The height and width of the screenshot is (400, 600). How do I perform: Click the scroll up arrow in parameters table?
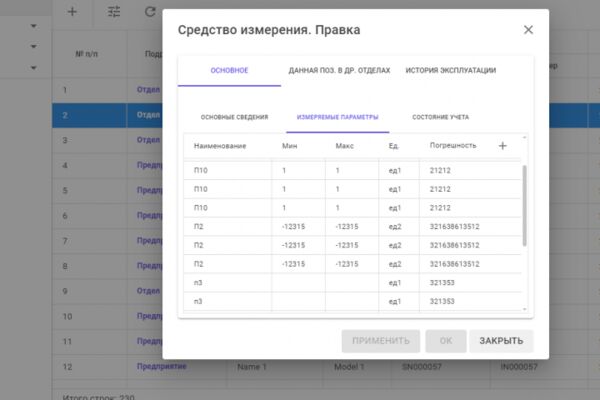click(x=524, y=137)
